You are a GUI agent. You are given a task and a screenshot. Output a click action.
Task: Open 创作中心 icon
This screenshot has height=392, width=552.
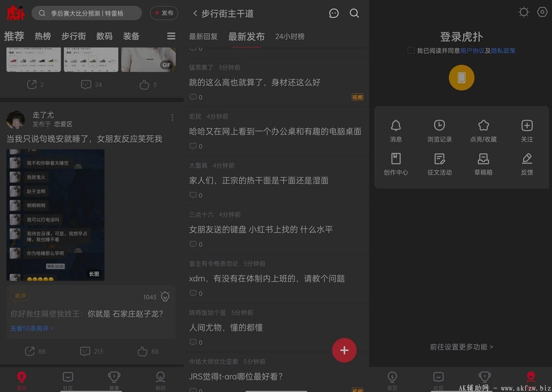(x=396, y=164)
